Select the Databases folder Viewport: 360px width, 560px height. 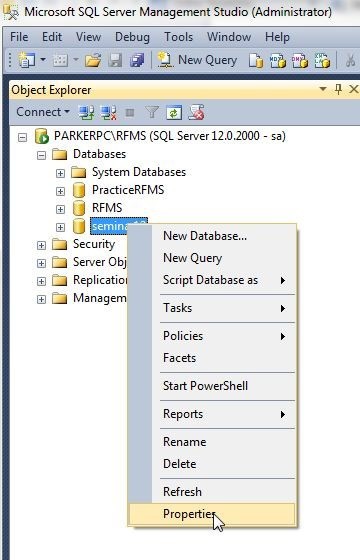click(x=99, y=154)
